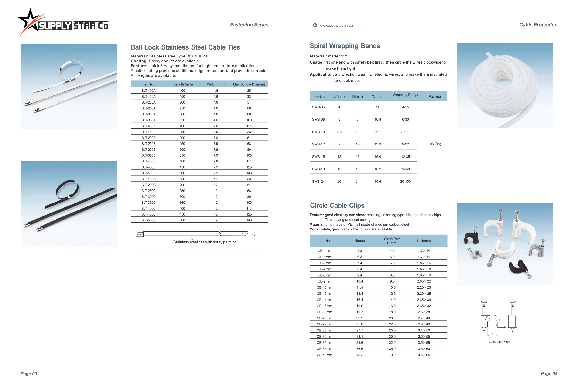Click the BLT-500B item number
This screenshot has width=578, height=392.
(x=148, y=173)
